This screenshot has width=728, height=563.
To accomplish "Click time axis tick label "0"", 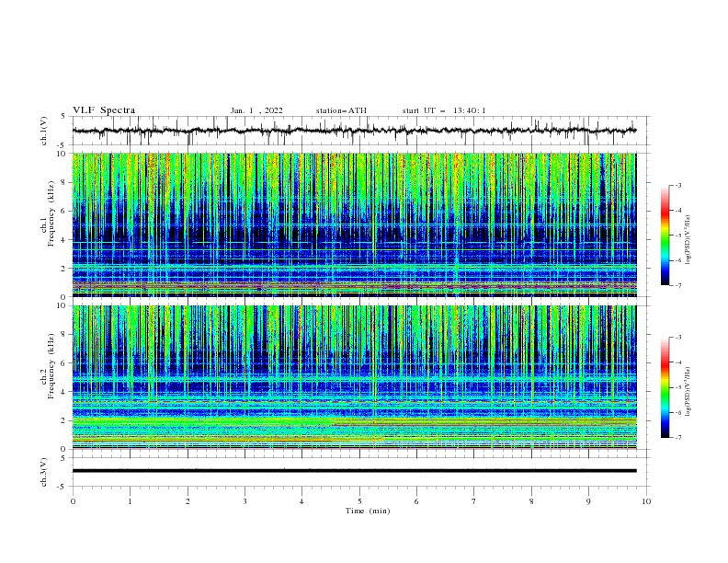I will tap(73, 501).
